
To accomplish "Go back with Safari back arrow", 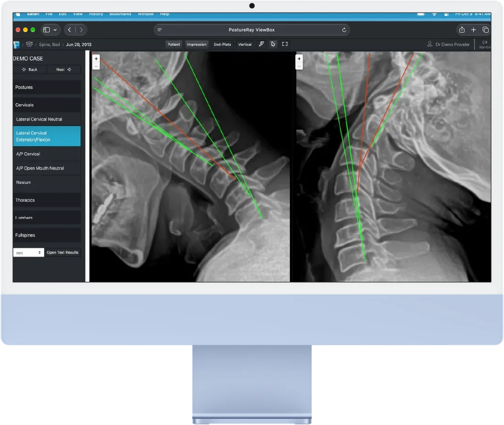I will [70, 30].
